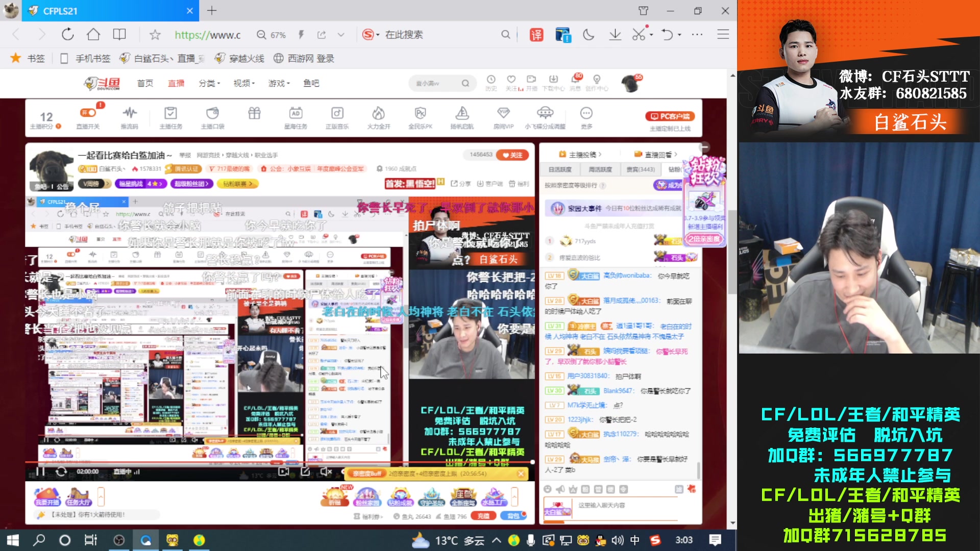Image resolution: width=980 pixels, height=551 pixels.
Task: Expand the 游戏 games dropdown
Action: pos(279,83)
